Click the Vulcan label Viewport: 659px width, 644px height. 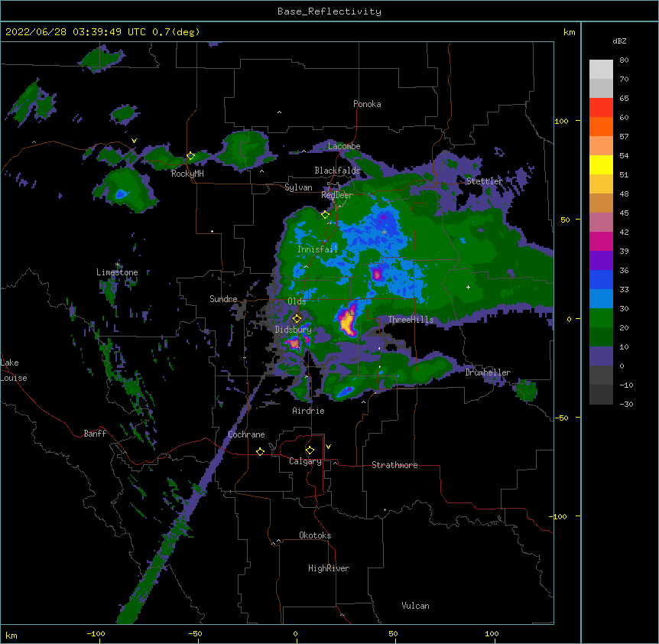point(415,606)
